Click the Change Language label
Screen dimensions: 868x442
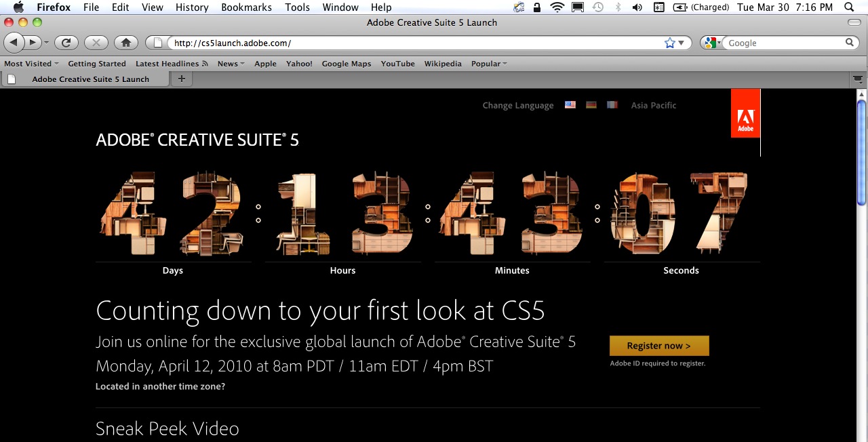tap(518, 105)
